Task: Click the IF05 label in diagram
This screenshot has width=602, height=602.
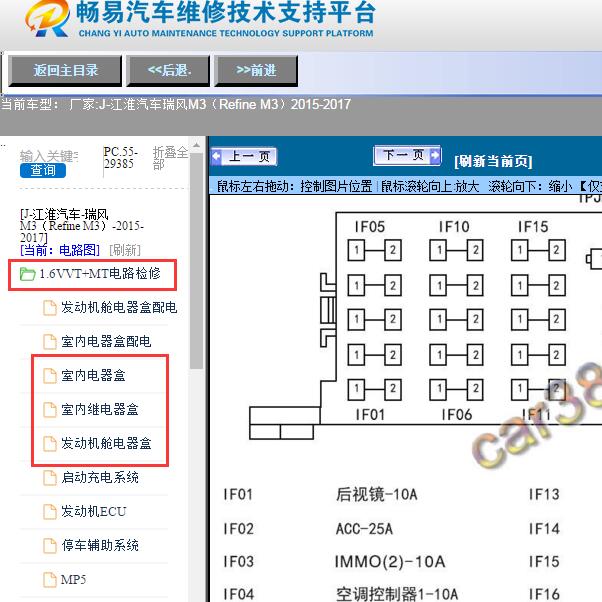Action: tap(369, 227)
